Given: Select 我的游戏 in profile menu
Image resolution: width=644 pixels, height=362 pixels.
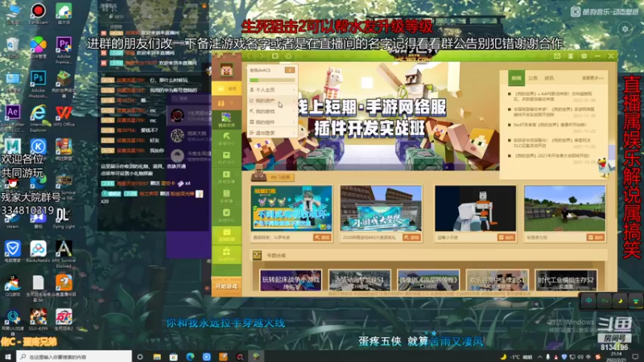Looking at the screenshot, I should [x=272, y=111].
